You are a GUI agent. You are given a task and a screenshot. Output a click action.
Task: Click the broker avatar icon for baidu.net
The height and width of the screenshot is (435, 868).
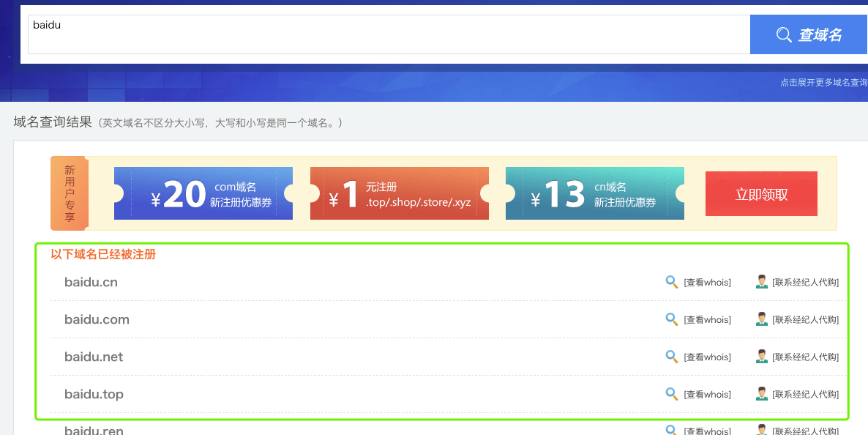[762, 357]
